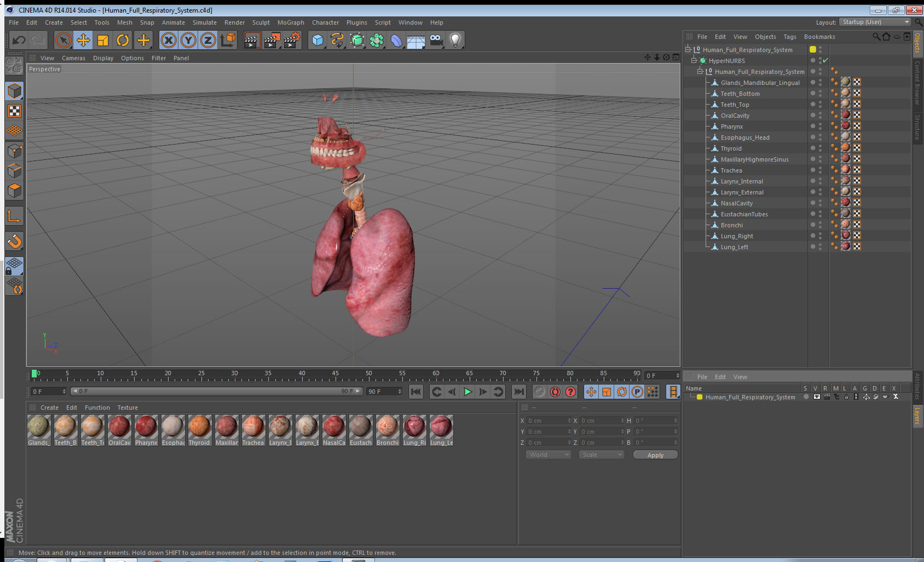Toggle the Y axis lock
Image resolution: width=924 pixels, height=562 pixels.
pyautogui.click(x=188, y=40)
